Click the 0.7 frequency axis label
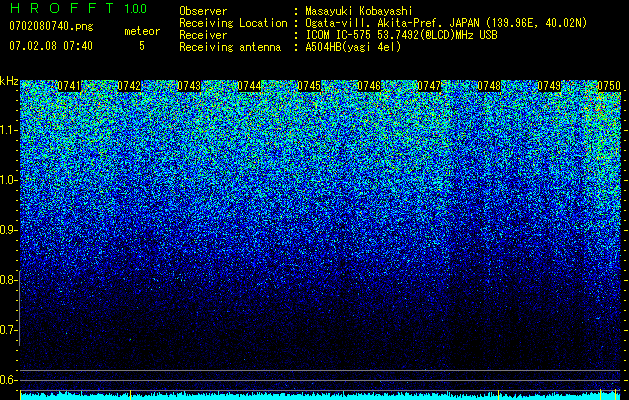Image resolution: width=629 pixels, height=400 pixels. pyautogui.click(x=8, y=330)
